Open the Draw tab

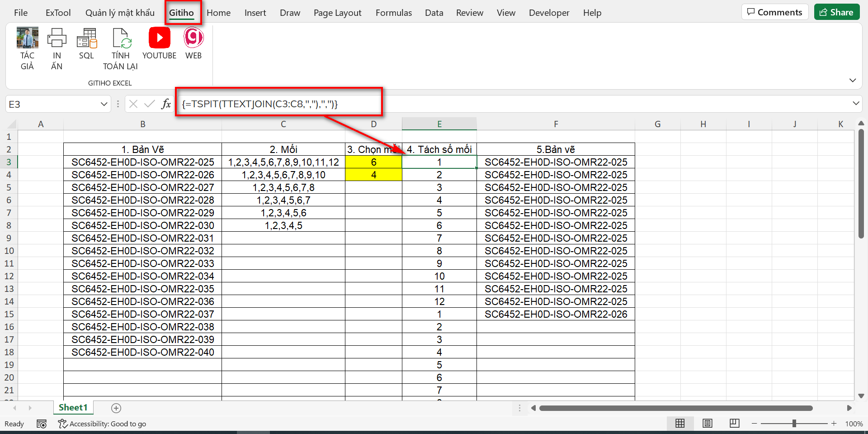(x=290, y=13)
